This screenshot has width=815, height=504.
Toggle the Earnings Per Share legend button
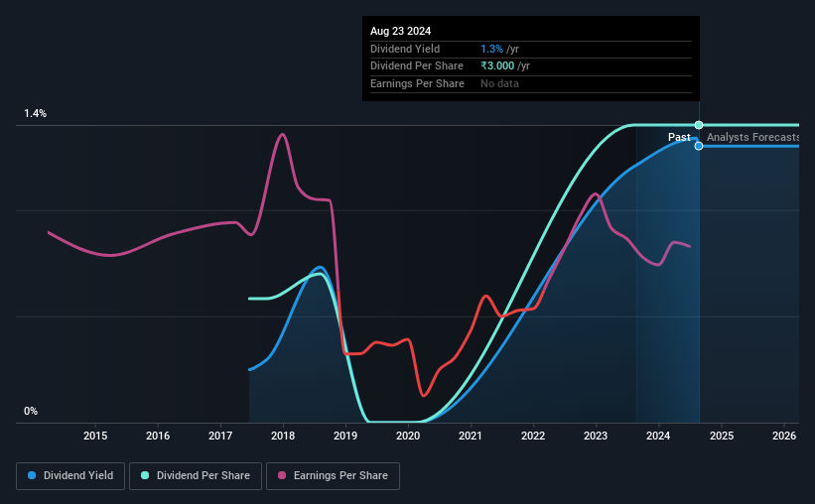pyautogui.click(x=333, y=476)
